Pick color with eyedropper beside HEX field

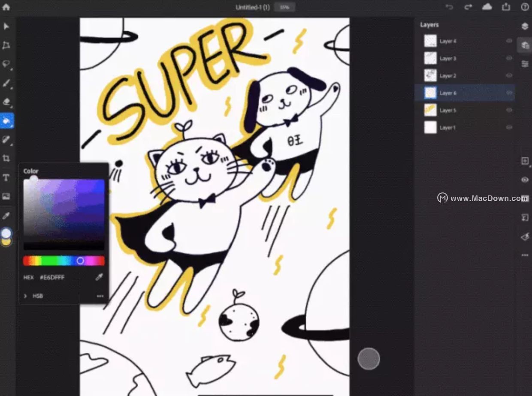tap(99, 277)
